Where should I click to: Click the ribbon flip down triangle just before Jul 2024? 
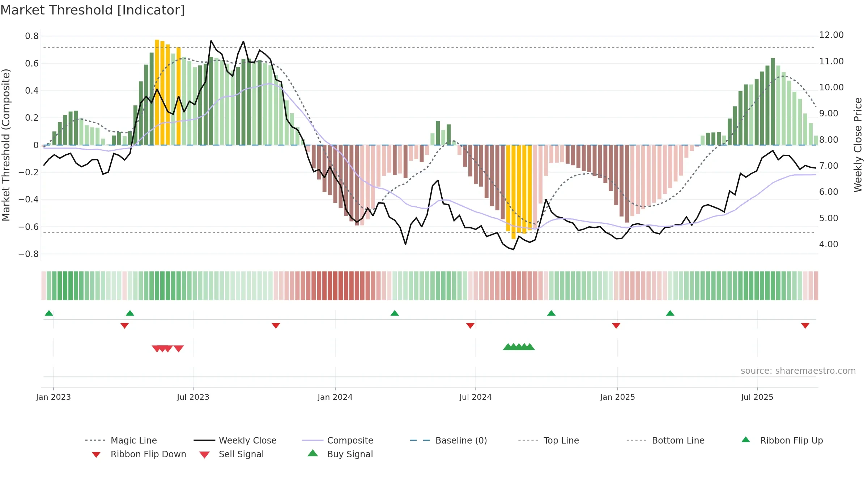470,326
